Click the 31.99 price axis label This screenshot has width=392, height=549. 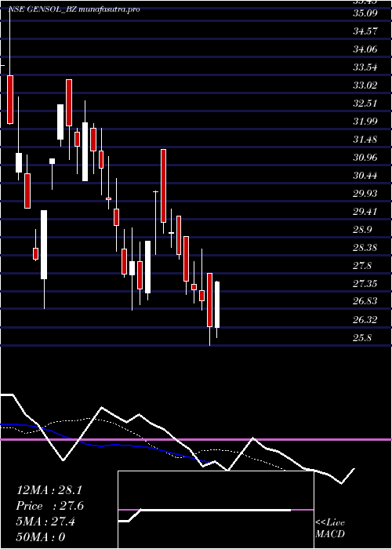coord(365,122)
